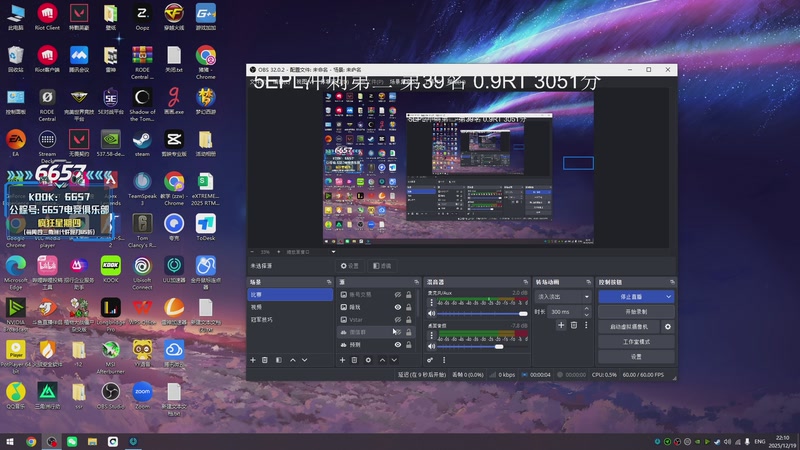The width and height of the screenshot is (800, 450).
Task: Add a new source with plus icon
Action: coord(342,360)
